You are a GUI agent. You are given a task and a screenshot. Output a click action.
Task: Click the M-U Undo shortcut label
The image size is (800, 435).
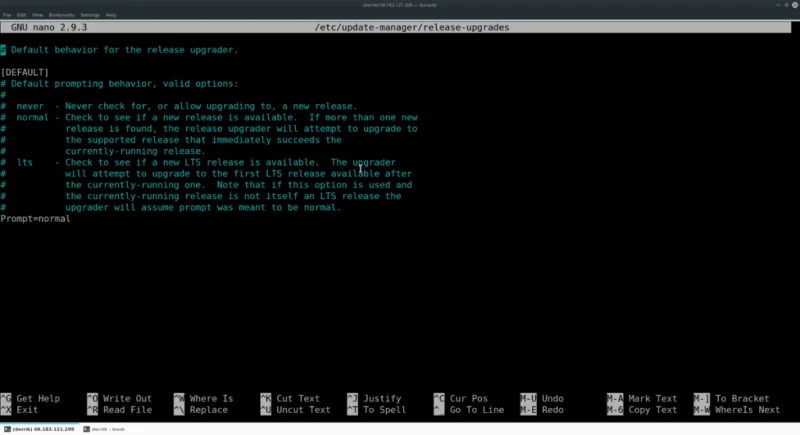pyautogui.click(x=542, y=398)
